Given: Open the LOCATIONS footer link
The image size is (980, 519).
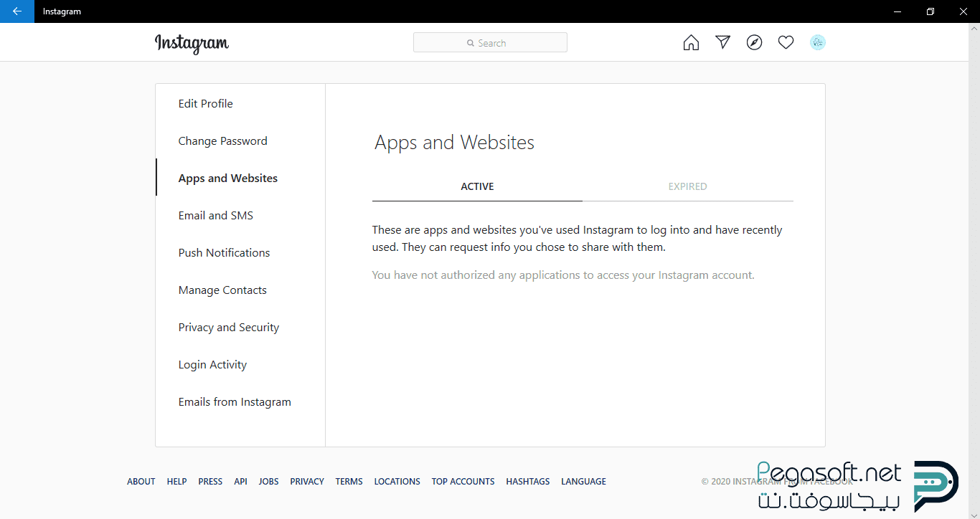Looking at the screenshot, I should tap(397, 482).
